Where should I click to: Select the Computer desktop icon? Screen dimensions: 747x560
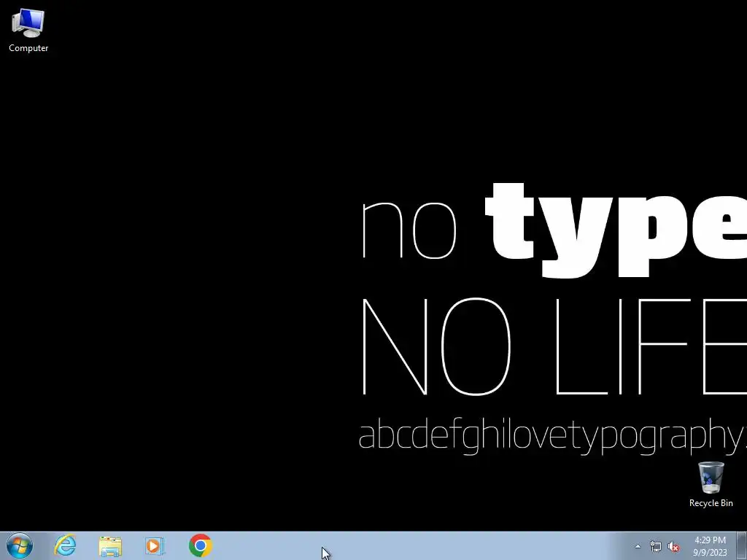click(28, 31)
